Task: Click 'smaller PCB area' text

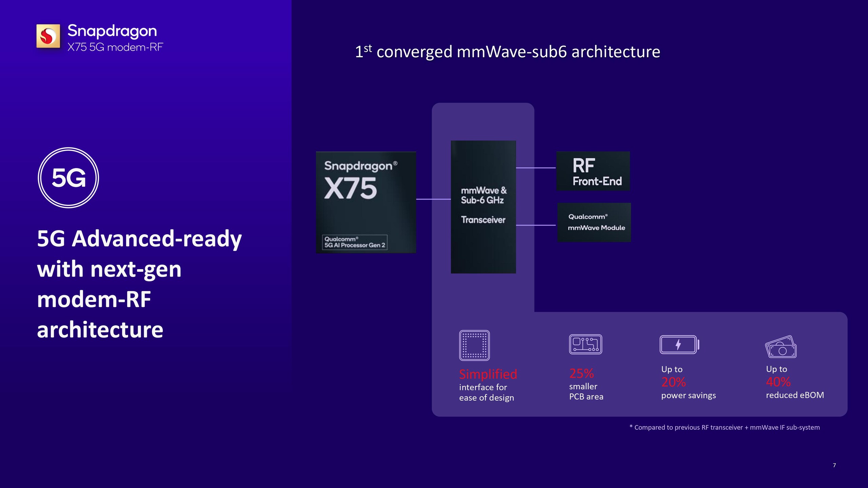Action: pos(586,391)
